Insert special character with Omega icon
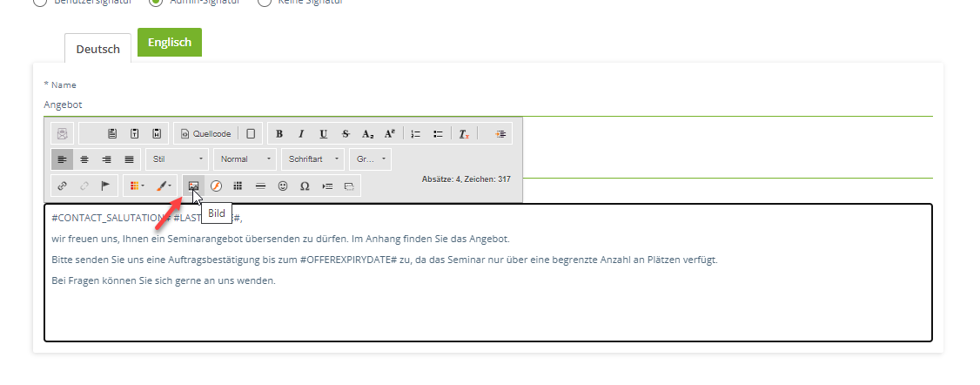 [305, 186]
